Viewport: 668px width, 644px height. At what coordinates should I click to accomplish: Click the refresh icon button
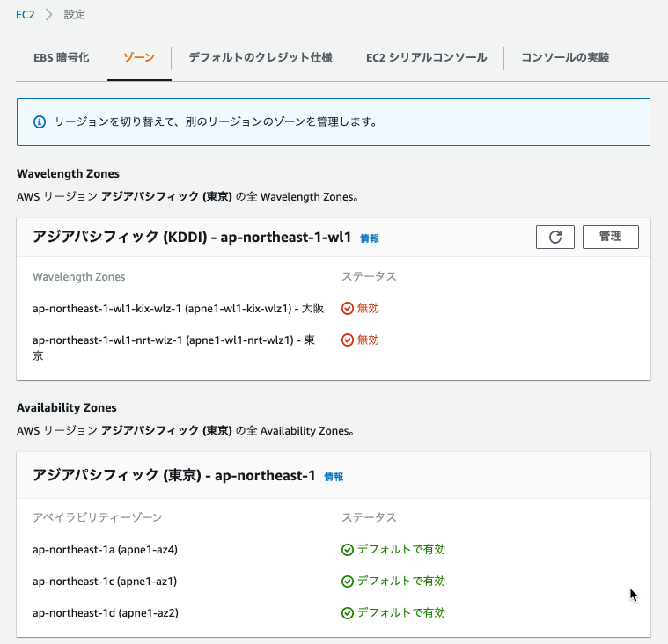click(x=554, y=237)
